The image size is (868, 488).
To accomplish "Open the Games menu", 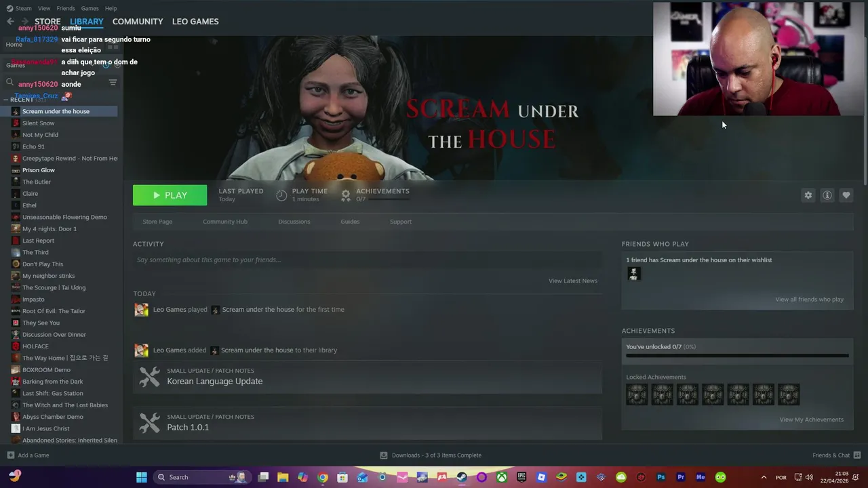I will tap(90, 8).
